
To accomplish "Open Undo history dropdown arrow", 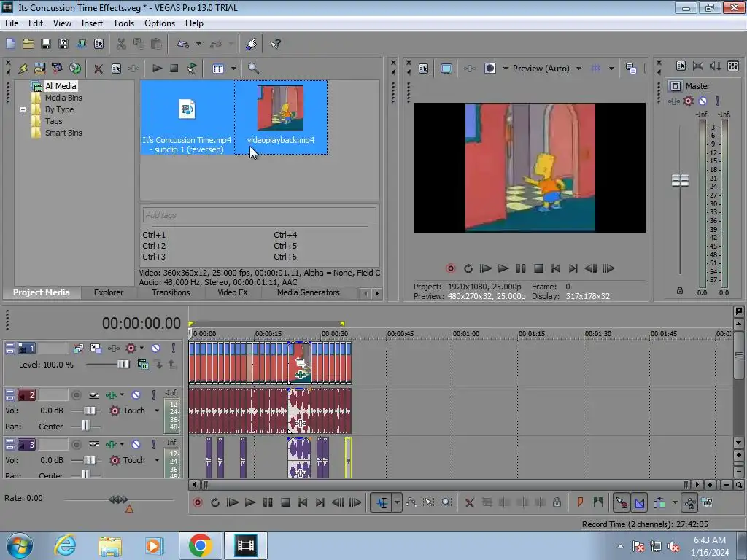I will (x=198, y=44).
